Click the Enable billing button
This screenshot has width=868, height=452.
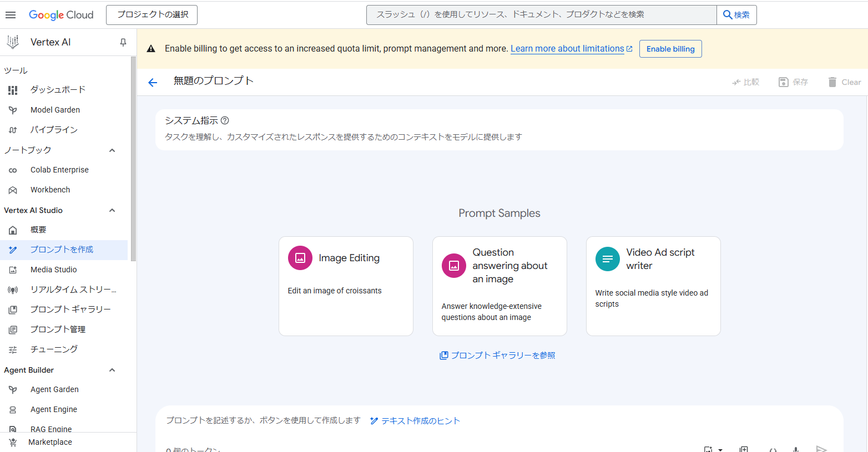[670, 49]
